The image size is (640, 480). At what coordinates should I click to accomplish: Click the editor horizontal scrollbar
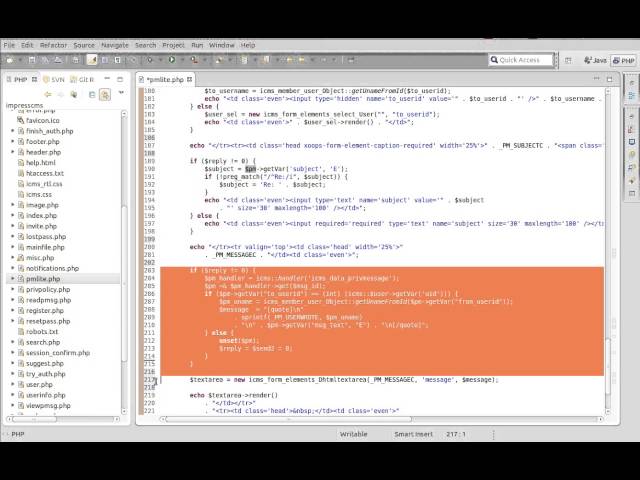(x=382, y=419)
